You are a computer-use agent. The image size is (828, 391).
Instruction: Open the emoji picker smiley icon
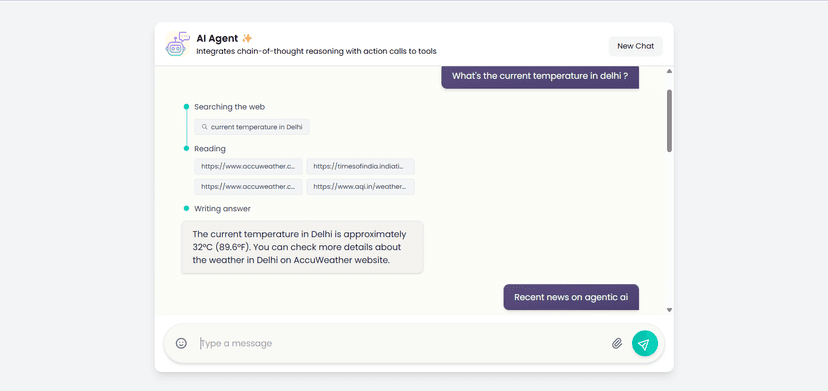181,343
